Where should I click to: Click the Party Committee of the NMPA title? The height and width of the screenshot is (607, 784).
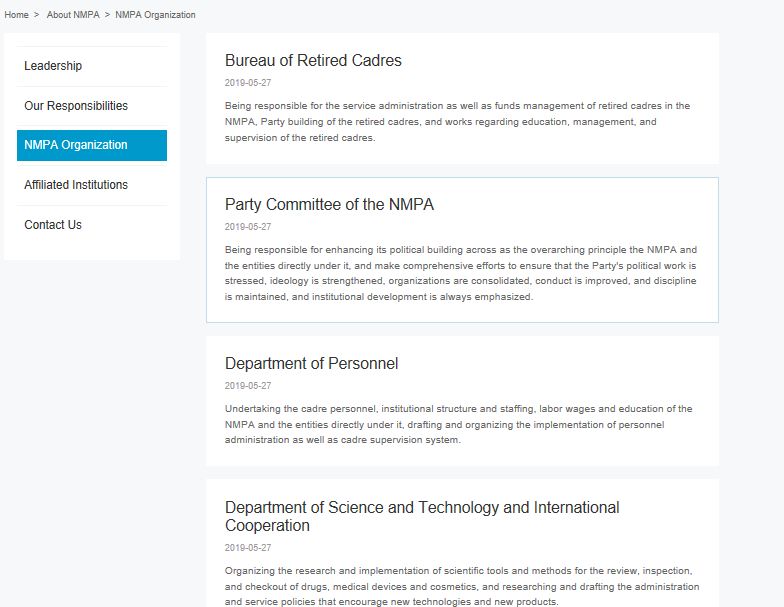(329, 205)
